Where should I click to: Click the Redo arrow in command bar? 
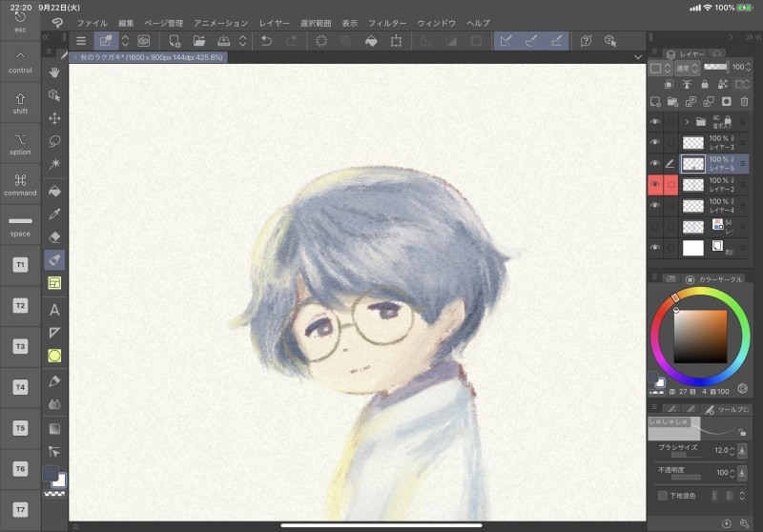[291, 41]
